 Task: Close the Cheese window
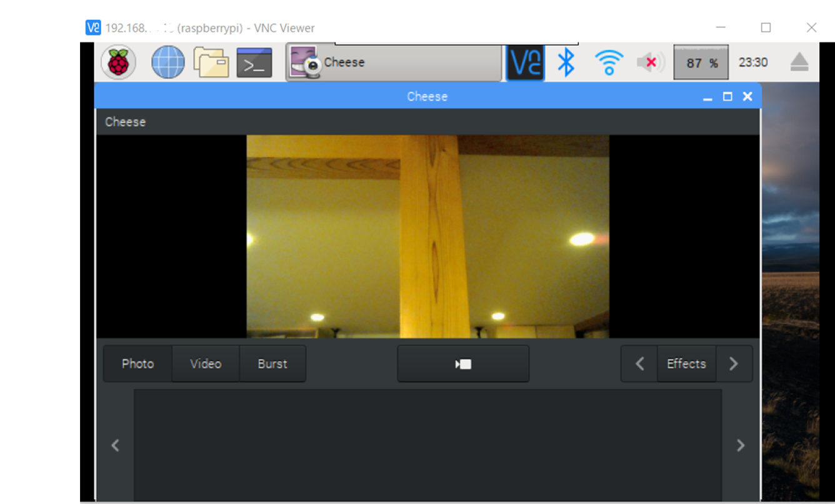(747, 97)
